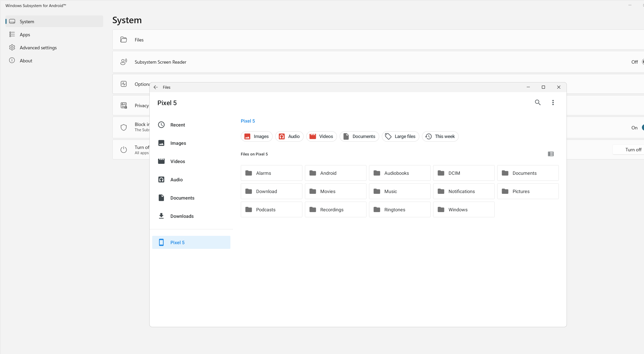Open the Download folder

[271, 191]
